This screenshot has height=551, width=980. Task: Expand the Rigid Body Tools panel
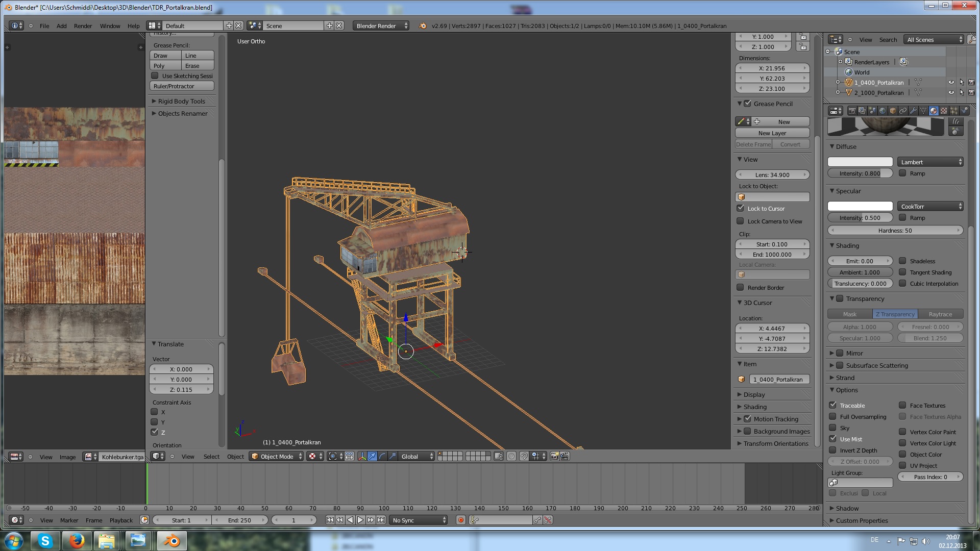tap(181, 102)
